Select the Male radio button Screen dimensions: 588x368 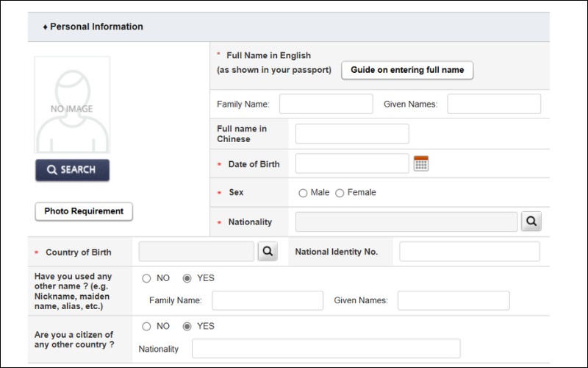click(303, 193)
